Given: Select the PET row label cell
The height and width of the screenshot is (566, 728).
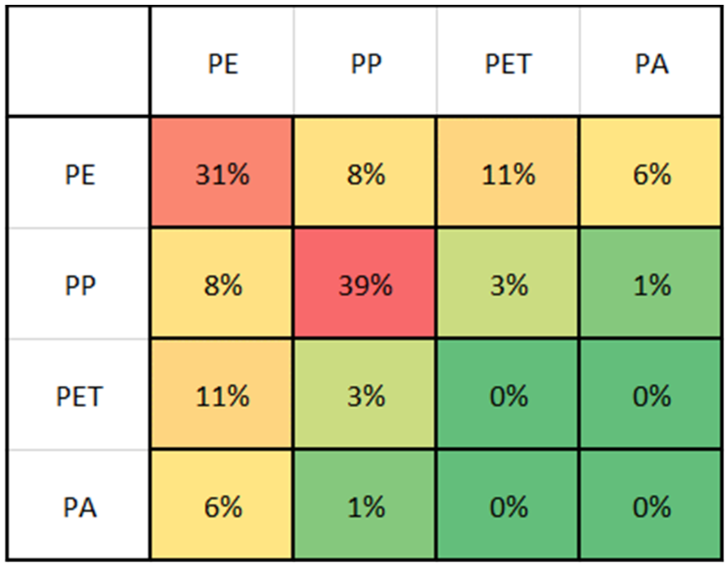Looking at the screenshot, I should pyautogui.click(x=80, y=396).
